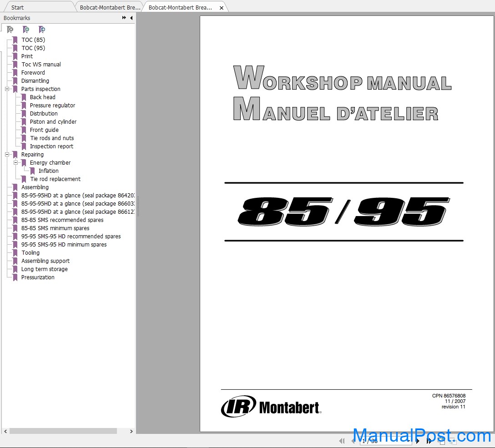This screenshot has height=448, width=495.
Task: Click the bookmarks horizontal scrollbar thumb
Action: [63, 431]
